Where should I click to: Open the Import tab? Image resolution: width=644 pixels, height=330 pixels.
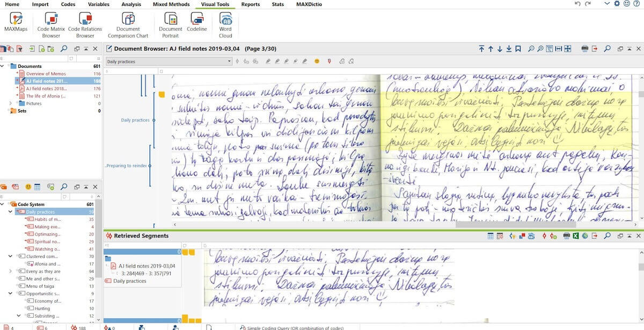(40, 4)
